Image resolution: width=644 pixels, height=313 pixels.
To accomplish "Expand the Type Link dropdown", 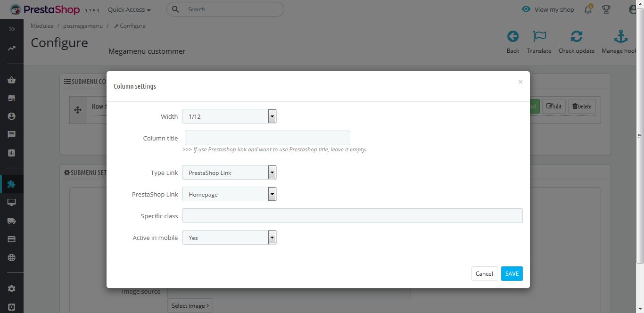I will tap(229, 173).
